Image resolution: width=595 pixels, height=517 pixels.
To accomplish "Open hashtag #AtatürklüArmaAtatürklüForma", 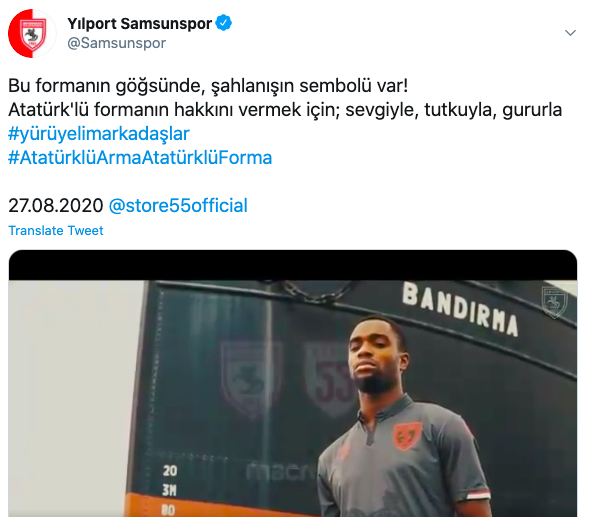I will [x=140, y=158].
